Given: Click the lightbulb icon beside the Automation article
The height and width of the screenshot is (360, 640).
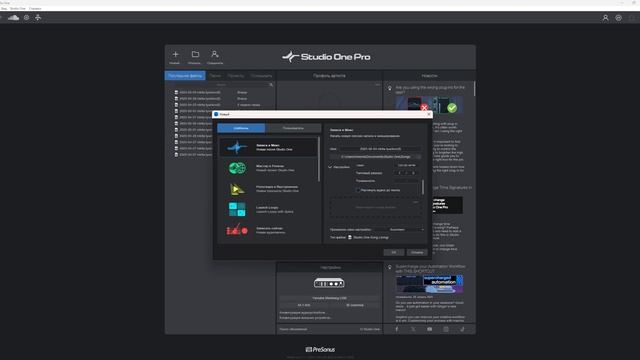Looking at the screenshot, I should pyautogui.click(x=390, y=267).
